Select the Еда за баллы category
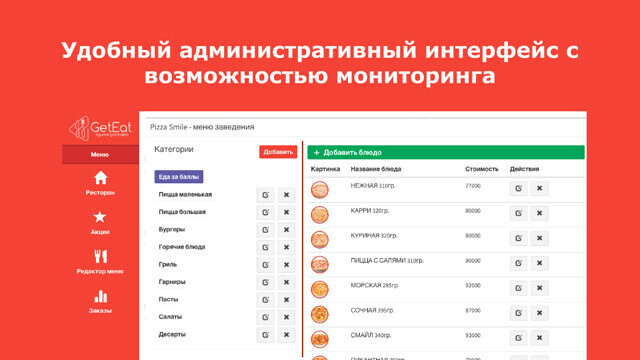 (179, 177)
